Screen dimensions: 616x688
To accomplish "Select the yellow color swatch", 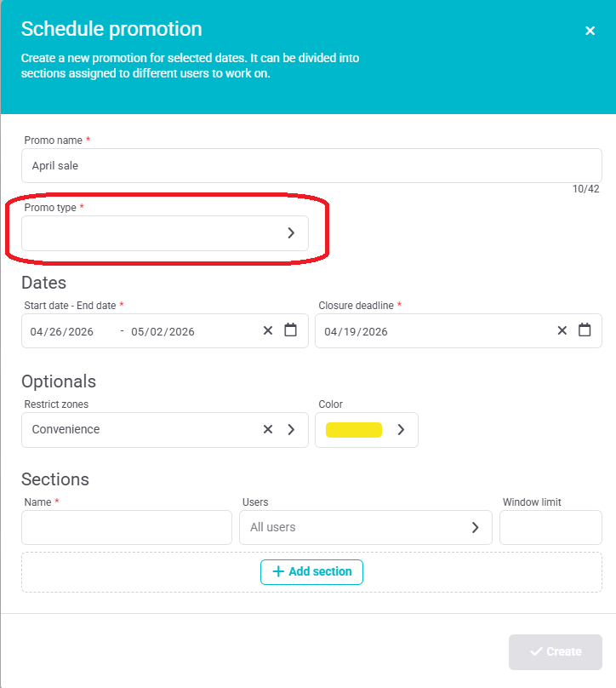I will tap(354, 430).
